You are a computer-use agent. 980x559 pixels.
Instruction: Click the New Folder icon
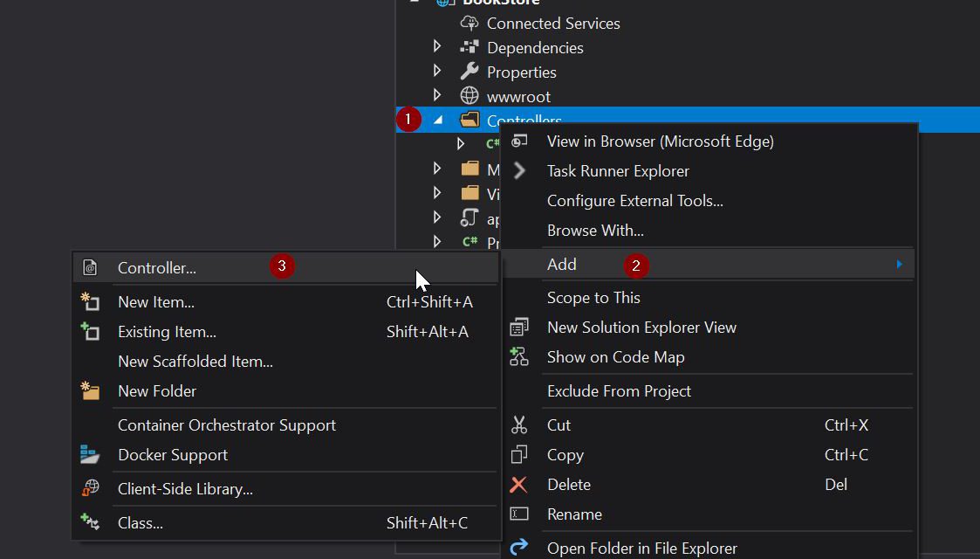point(90,391)
